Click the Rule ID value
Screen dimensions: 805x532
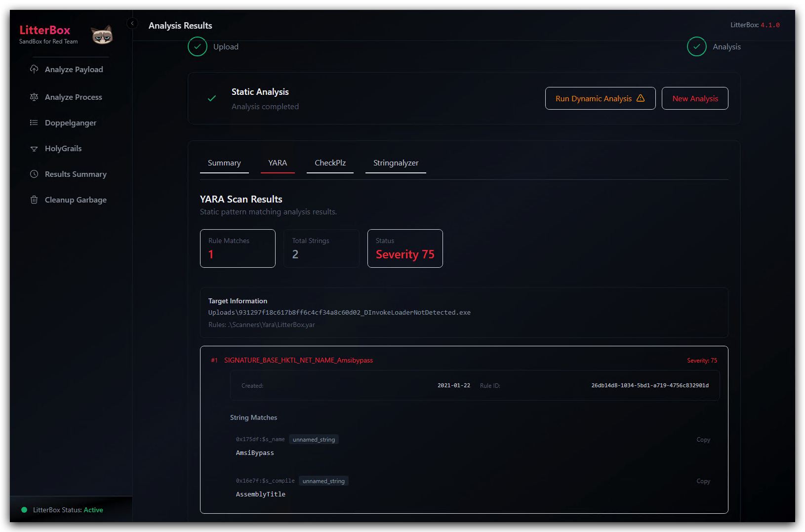click(x=650, y=385)
